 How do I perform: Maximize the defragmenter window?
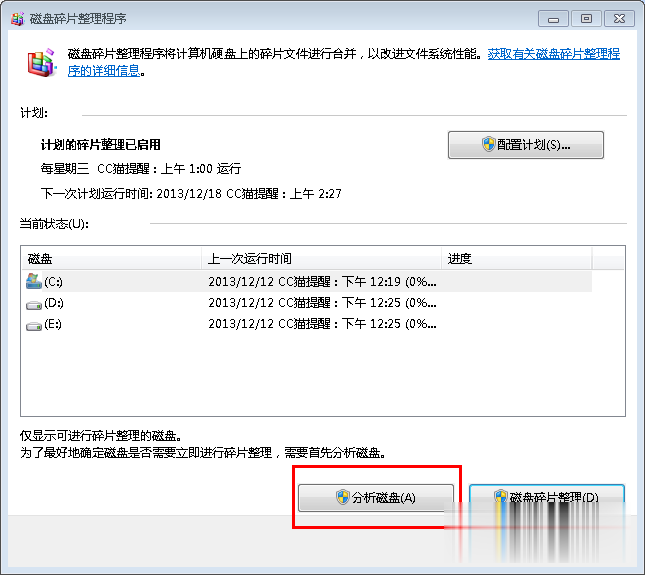[586, 19]
